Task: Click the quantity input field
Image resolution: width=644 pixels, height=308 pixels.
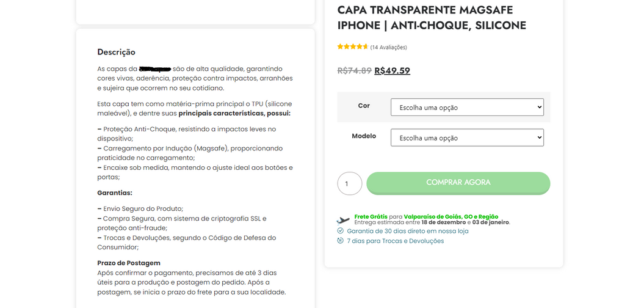Action: coord(350,183)
